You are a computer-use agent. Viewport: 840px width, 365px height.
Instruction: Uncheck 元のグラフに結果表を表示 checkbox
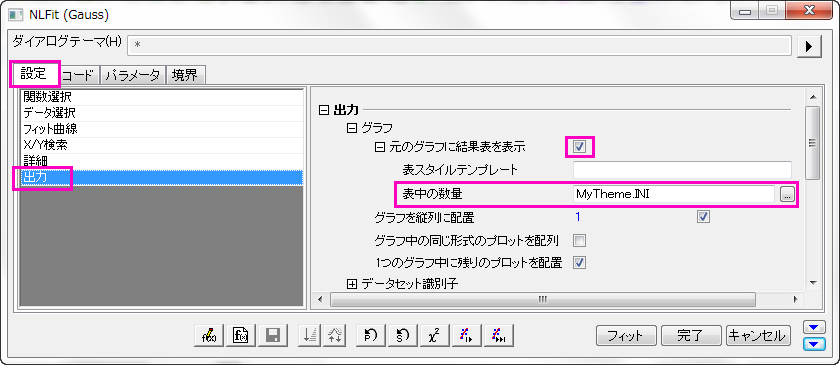(579, 146)
